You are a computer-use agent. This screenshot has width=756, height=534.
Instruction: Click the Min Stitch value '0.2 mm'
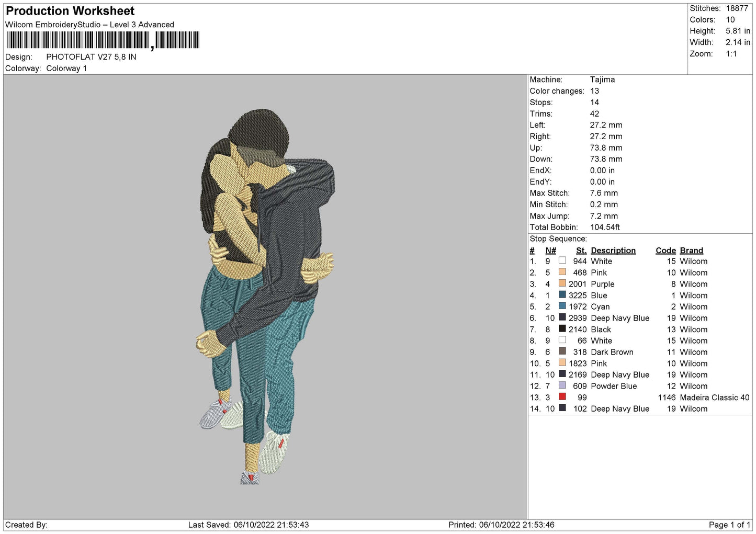(604, 204)
